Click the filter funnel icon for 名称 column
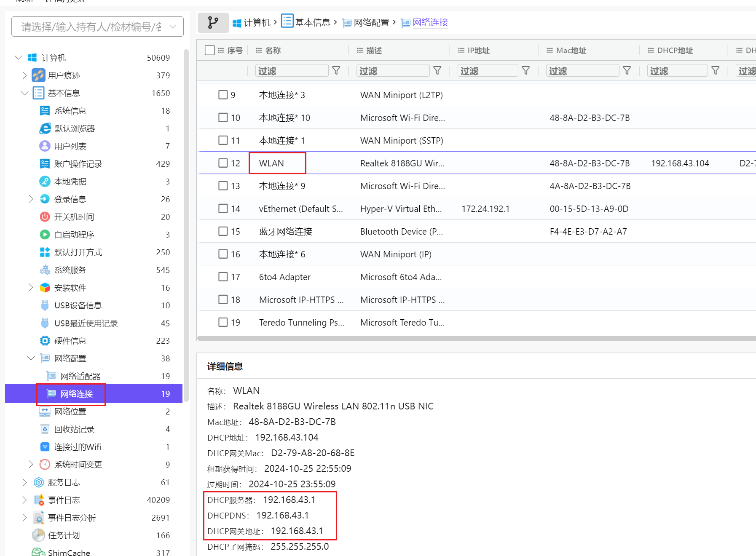Screen dimensions: 756x556 (336, 70)
